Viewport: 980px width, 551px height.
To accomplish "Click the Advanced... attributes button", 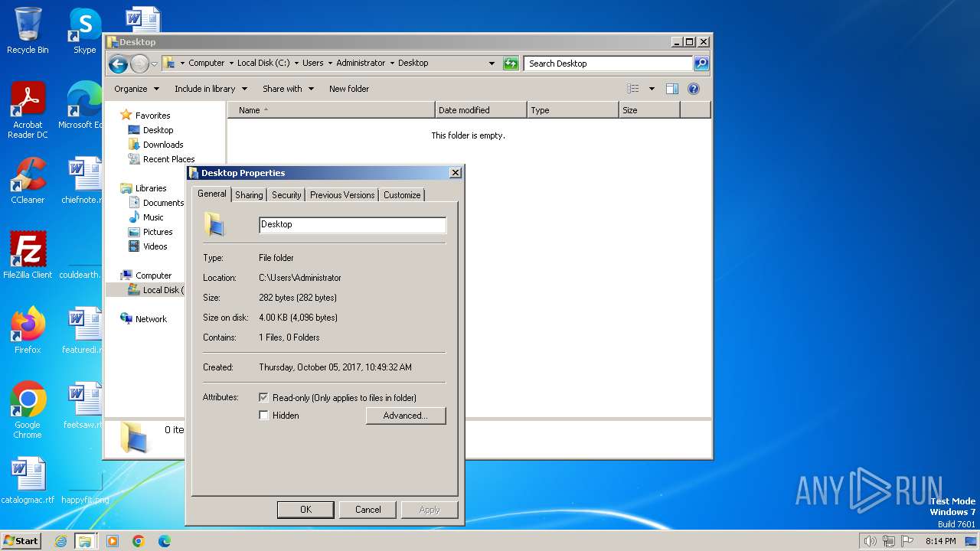I will click(x=405, y=416).
